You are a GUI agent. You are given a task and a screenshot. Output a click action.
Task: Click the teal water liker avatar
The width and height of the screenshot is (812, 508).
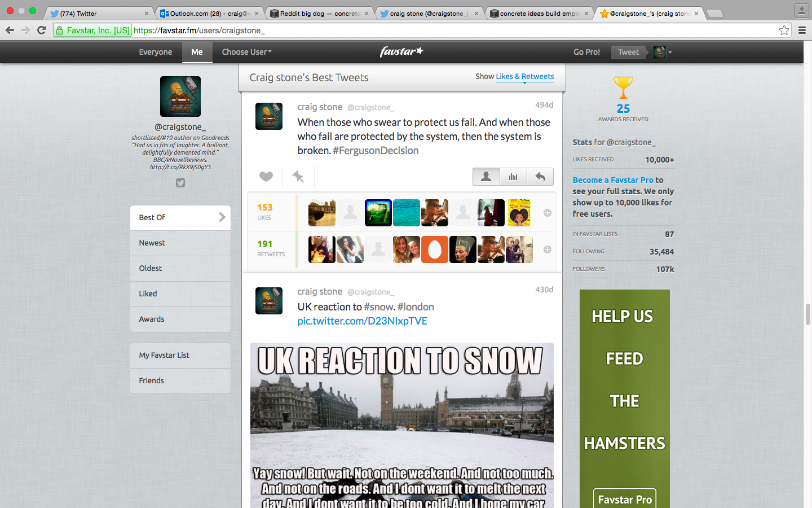click(x=406, y=213)
